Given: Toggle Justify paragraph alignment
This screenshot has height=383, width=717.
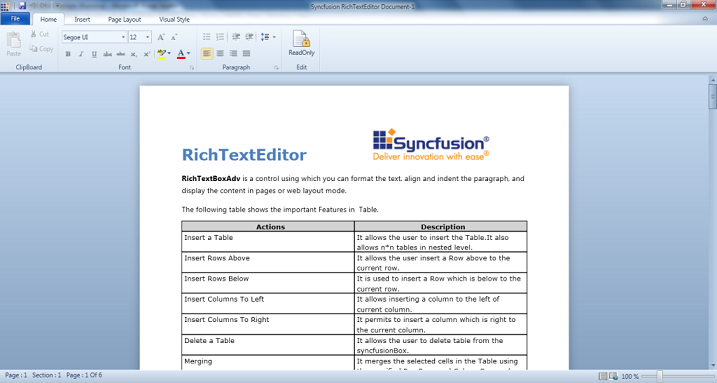Looking at the screenshot, I should point(246,53).
